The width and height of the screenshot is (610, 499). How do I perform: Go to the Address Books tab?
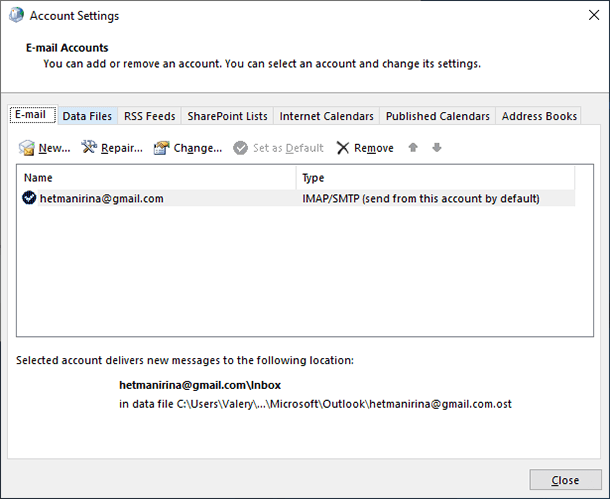pos(539,116)
